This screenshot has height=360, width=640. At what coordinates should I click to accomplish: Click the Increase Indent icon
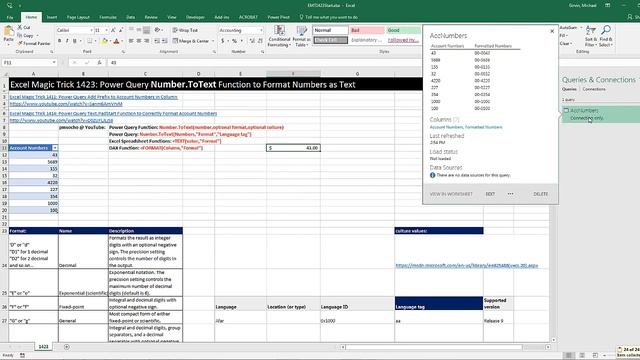[164, 41]
